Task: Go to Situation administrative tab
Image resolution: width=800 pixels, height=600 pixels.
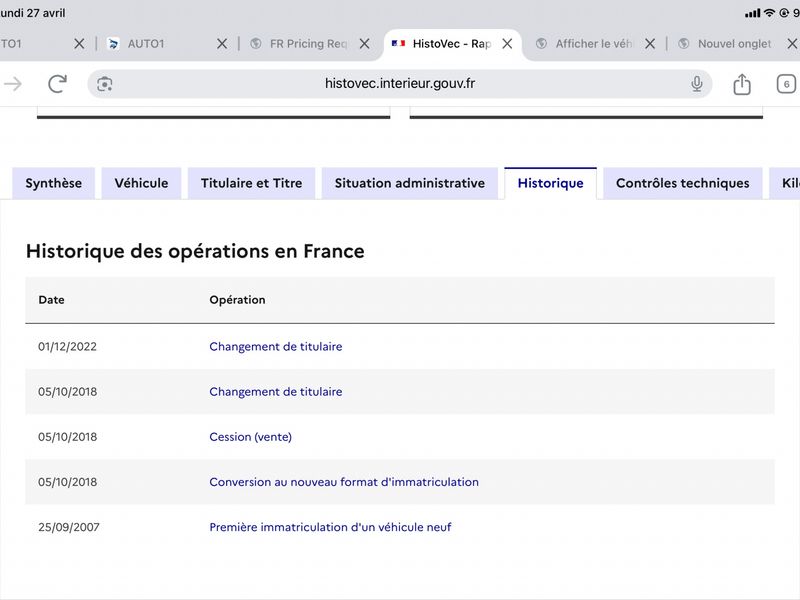Action: (410, 183)
